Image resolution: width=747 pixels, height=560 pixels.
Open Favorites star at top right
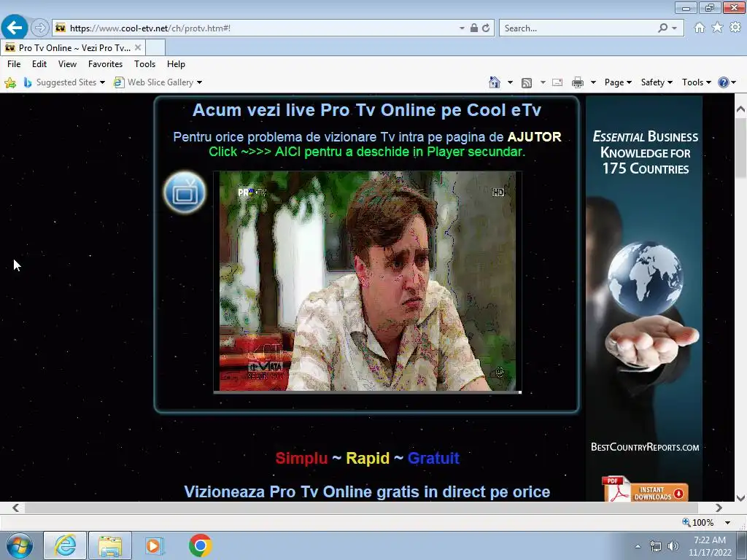(x=717, y=28)
